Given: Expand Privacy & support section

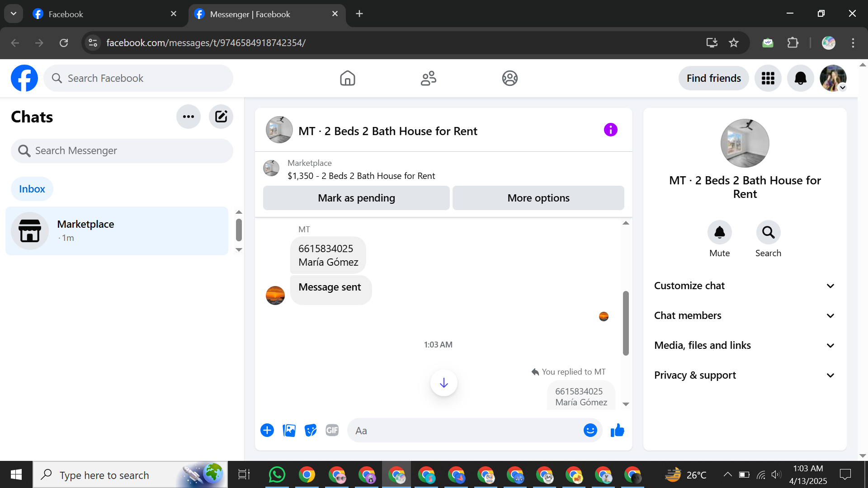Looking at the screenshot, I should [x=745, y=375].
